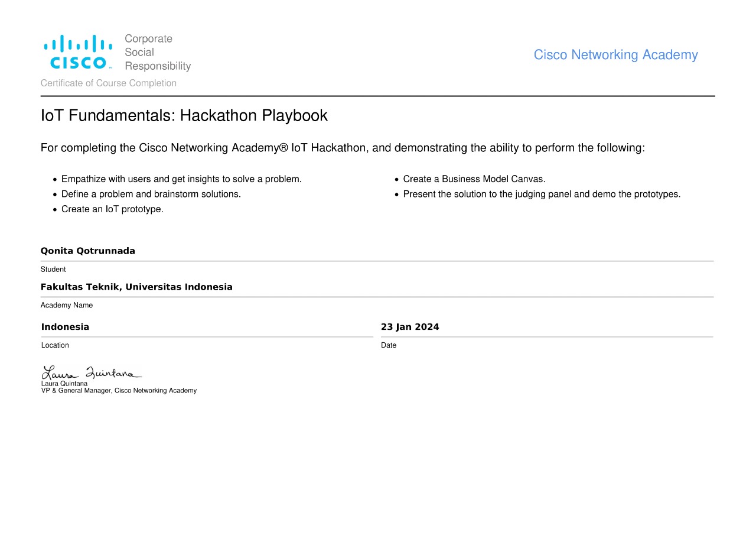Select the bullet beside Create a Business Model Canvas
The height and width of the screenshot is (535, 756).
[x=396, y=179]
